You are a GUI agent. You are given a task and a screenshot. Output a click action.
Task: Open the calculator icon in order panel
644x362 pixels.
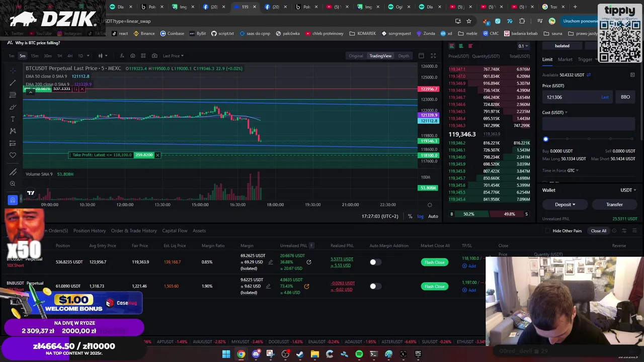tap(632, 75)
